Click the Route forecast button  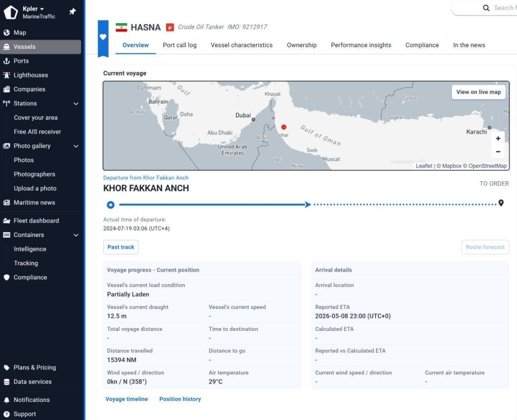click(x=485, y=247)
